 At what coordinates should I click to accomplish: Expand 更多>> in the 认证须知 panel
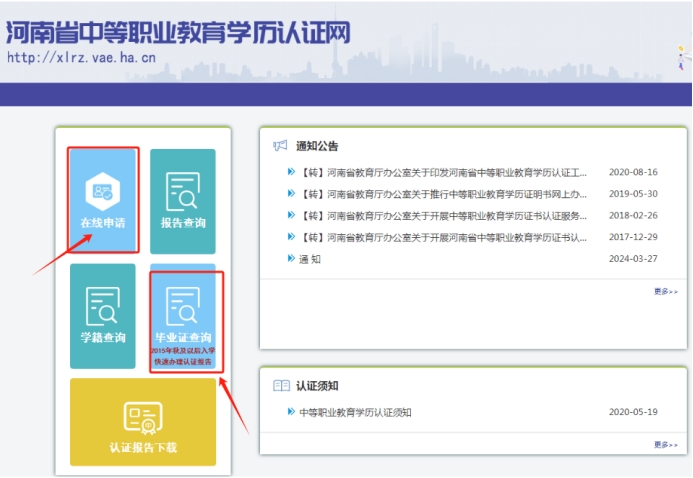(665, 444)
